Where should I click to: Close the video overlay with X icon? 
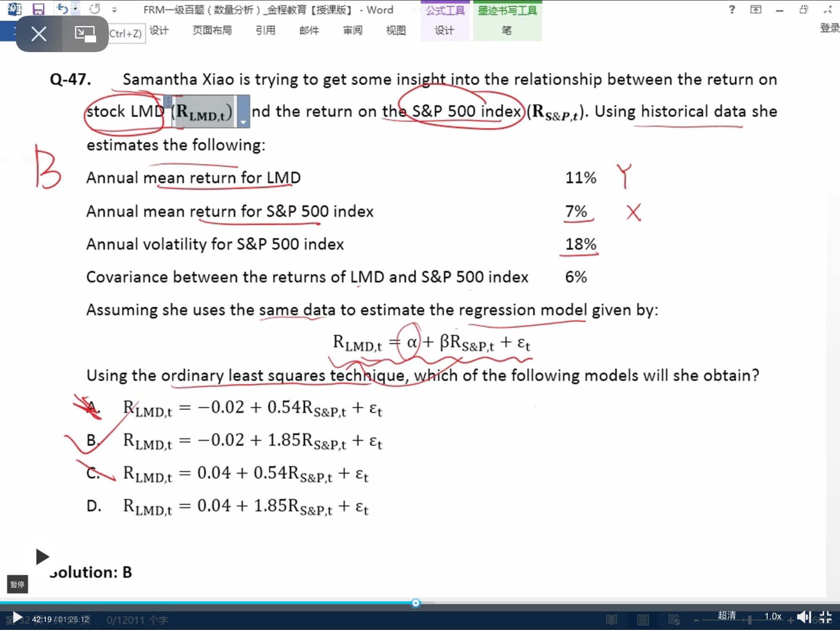click(39, 34)
